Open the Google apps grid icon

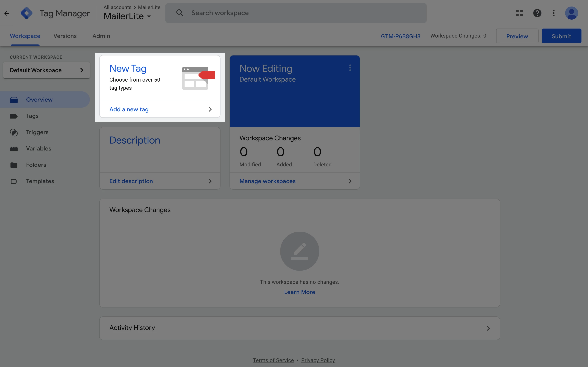click(519, 13)
